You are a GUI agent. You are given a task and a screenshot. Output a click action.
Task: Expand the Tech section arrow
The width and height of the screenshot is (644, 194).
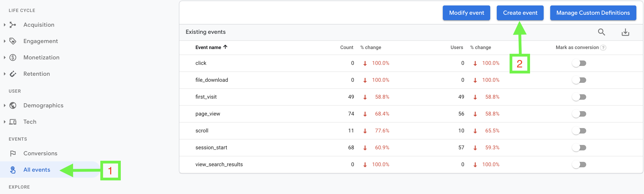click(5, 122)
